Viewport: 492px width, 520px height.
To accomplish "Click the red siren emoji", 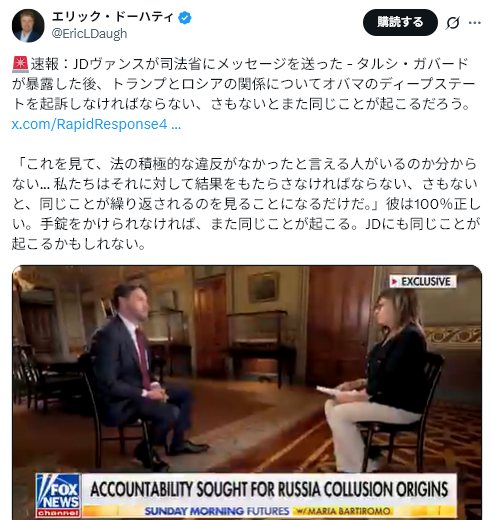I will click(x=20, y=64).
